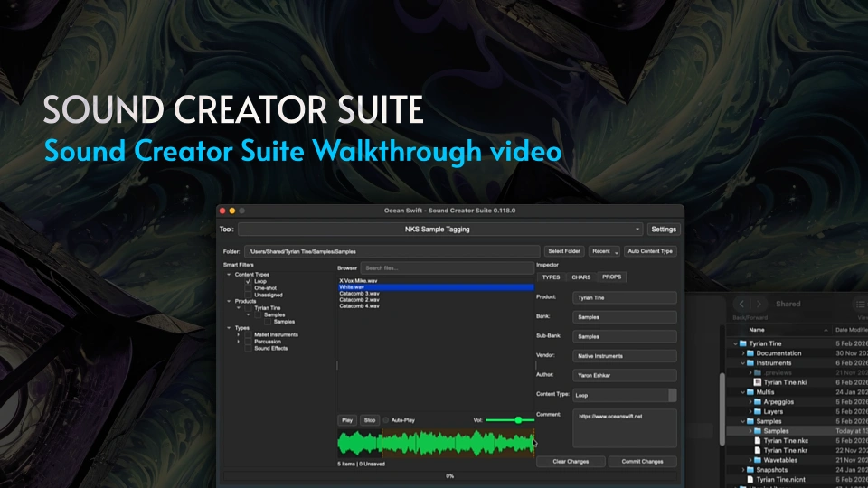
Task: Click the green waveform preview display
Action: pyautogui.click(x=436, y=443)
